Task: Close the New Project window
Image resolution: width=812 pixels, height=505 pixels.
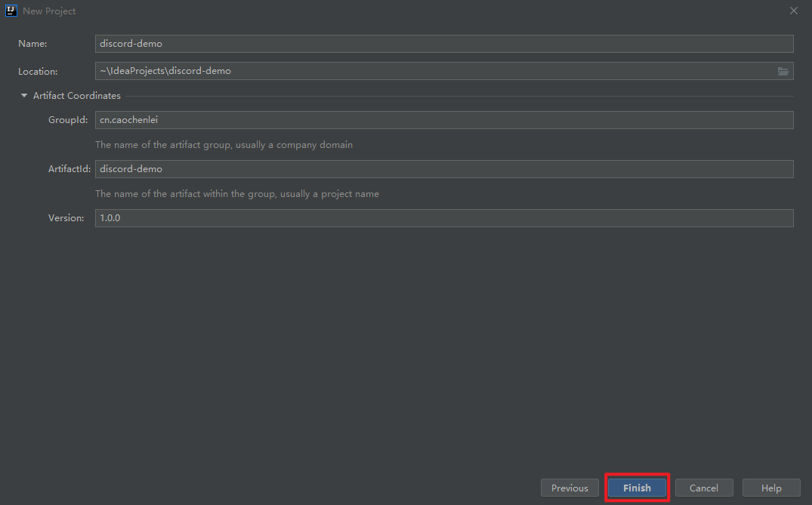Action: [x=793, y=11]
